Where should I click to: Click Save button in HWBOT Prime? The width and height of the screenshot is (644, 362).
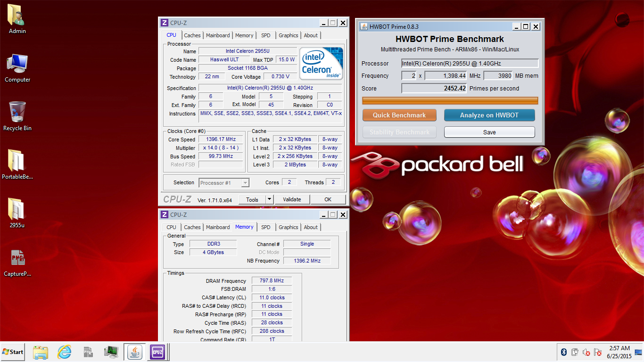coord(489,132)
